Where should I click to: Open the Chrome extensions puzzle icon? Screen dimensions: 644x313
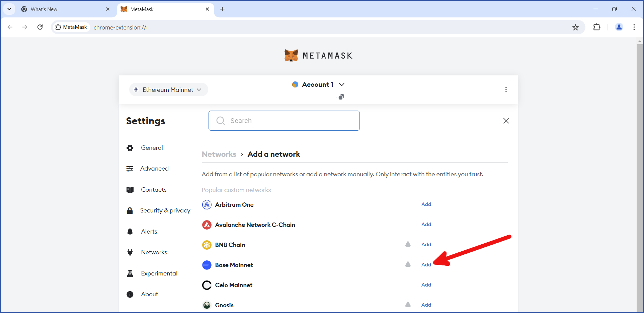(x=596, y=27)
